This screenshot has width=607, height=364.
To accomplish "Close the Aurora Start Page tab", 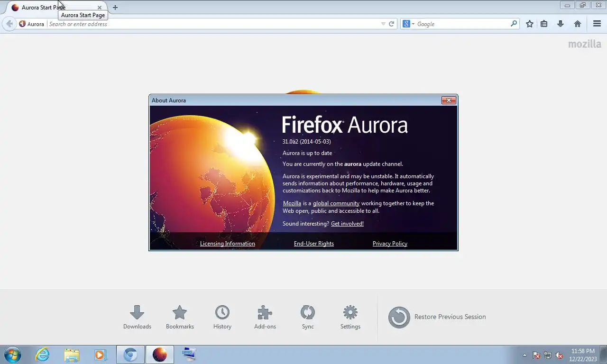I will click(x=99, y=8).
